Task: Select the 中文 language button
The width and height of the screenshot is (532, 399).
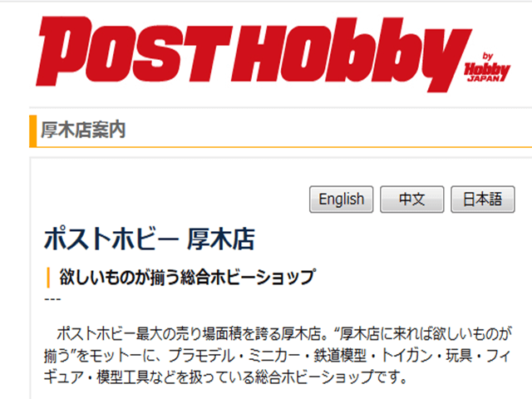Action: 412,199
